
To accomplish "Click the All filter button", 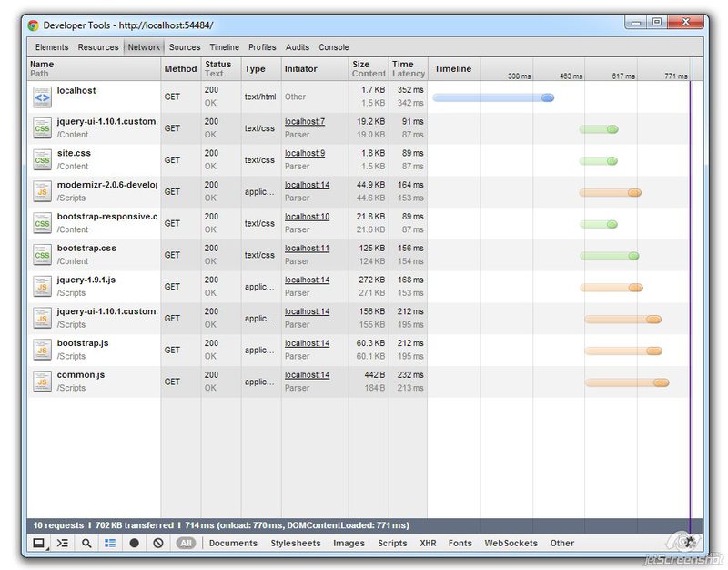I will (186, 543).
